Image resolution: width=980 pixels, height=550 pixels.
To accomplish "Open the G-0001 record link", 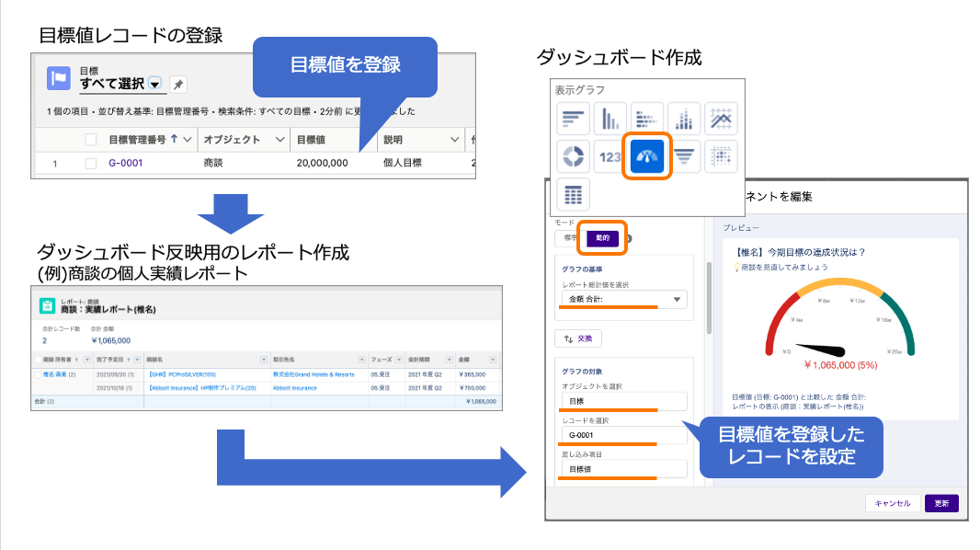I will pos(126,163).
